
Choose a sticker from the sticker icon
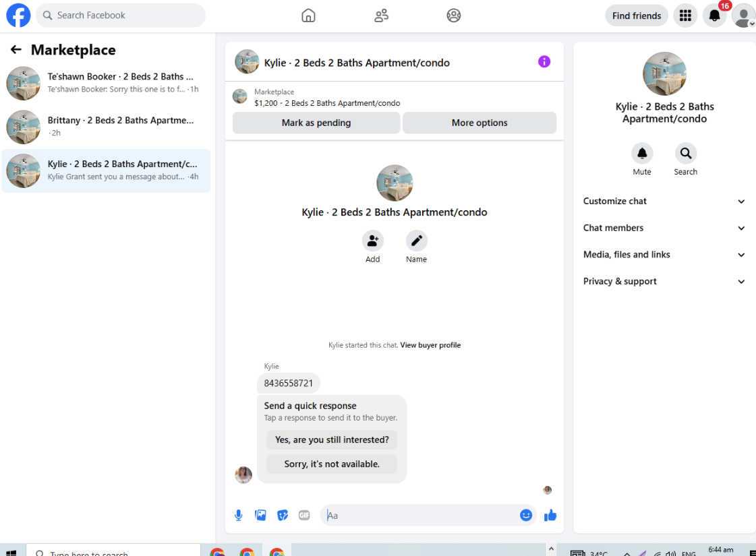283,516
